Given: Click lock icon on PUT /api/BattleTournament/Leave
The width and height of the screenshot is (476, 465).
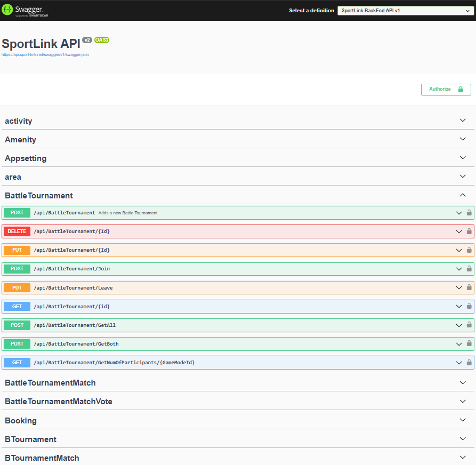Looking at the screenshot, I should pyautogui.click(x=469, y=288).
